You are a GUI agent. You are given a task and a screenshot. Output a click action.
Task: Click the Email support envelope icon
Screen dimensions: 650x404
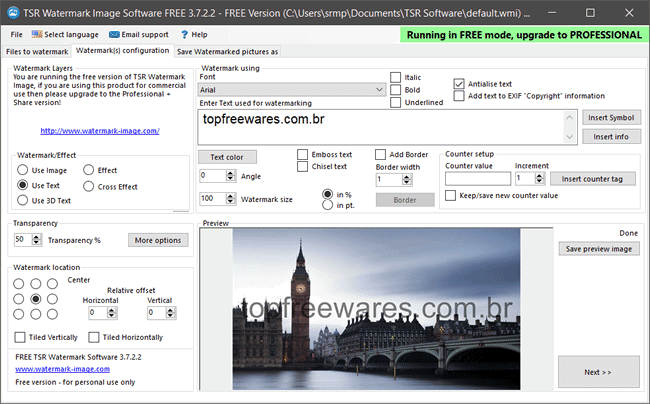114,34
